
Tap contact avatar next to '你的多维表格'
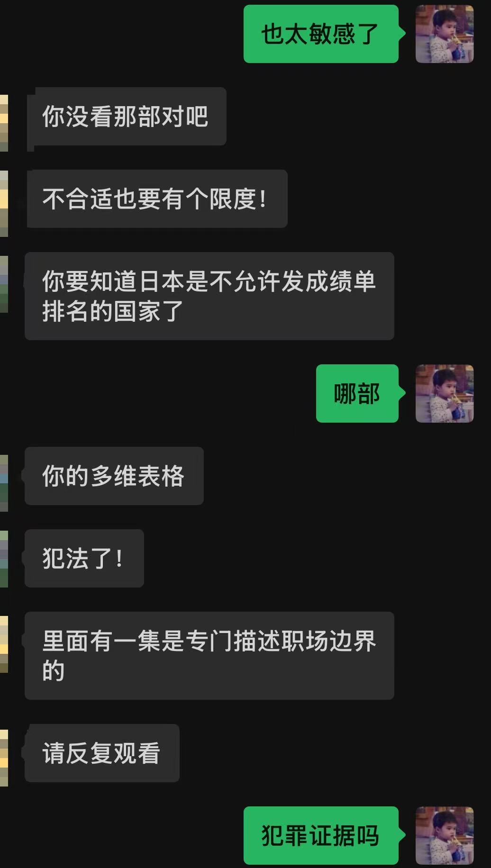point(4,483)
